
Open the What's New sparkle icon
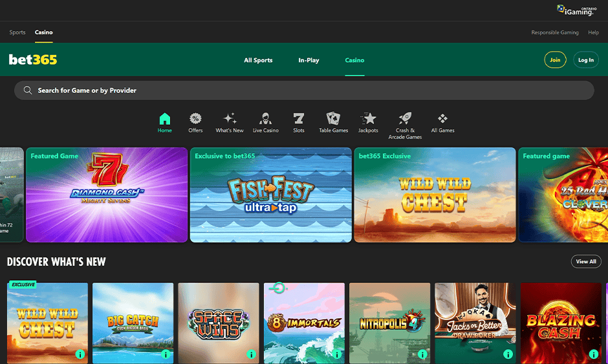click(x=230, y=118)
